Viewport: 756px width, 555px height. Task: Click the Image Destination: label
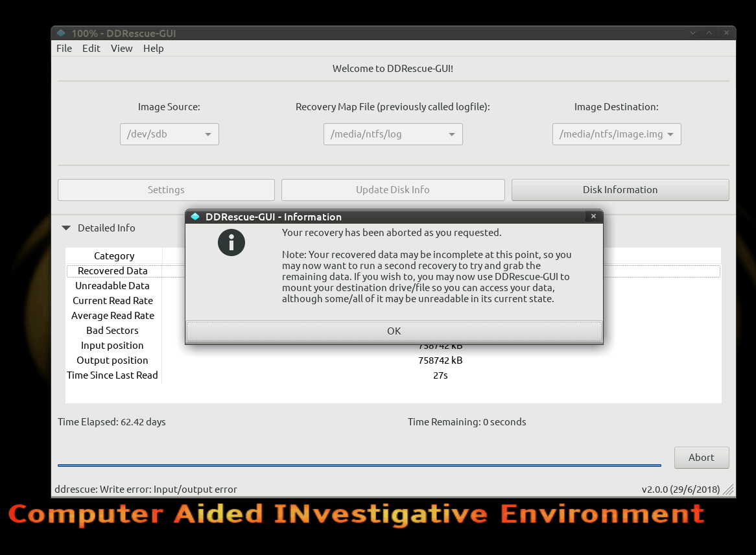616,107
